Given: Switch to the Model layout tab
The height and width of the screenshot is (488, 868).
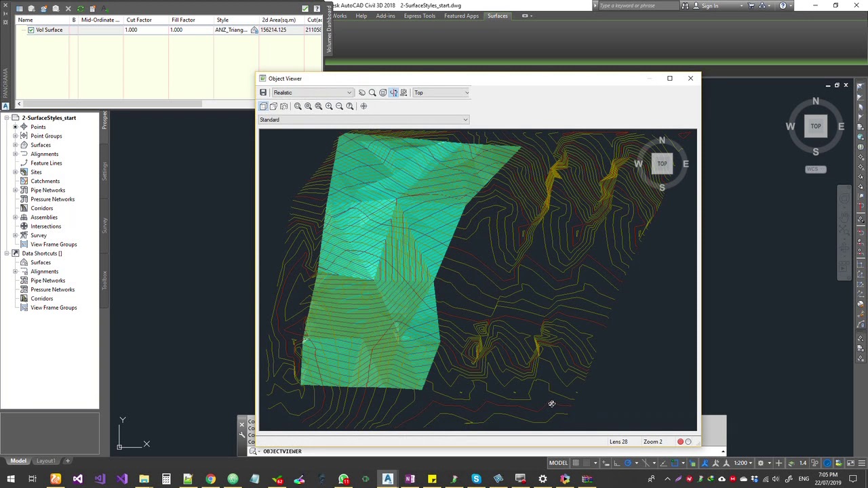Looking at the screenshot, I should [18, 461].
